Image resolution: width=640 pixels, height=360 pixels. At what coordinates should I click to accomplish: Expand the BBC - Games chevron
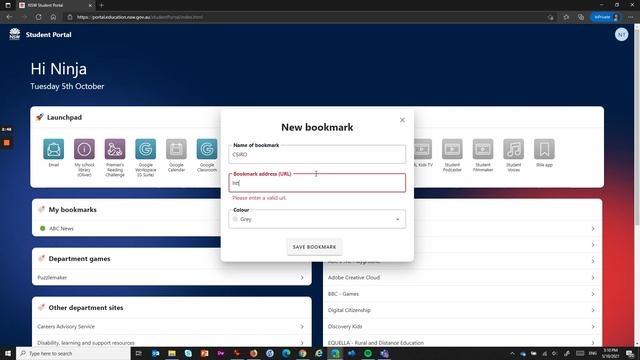click(593, 294)
